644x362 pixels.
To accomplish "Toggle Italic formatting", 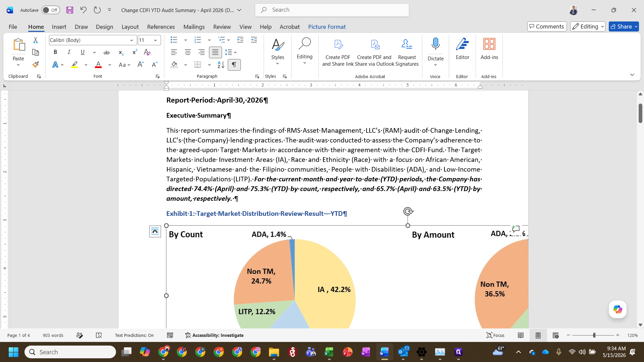I will click(x=69, y=52).
